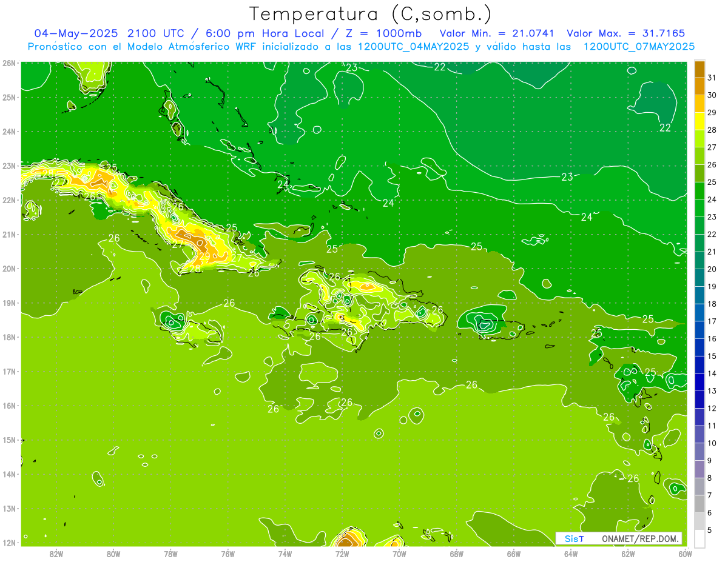Click the "29" value on the color legend

coord(712,113)
